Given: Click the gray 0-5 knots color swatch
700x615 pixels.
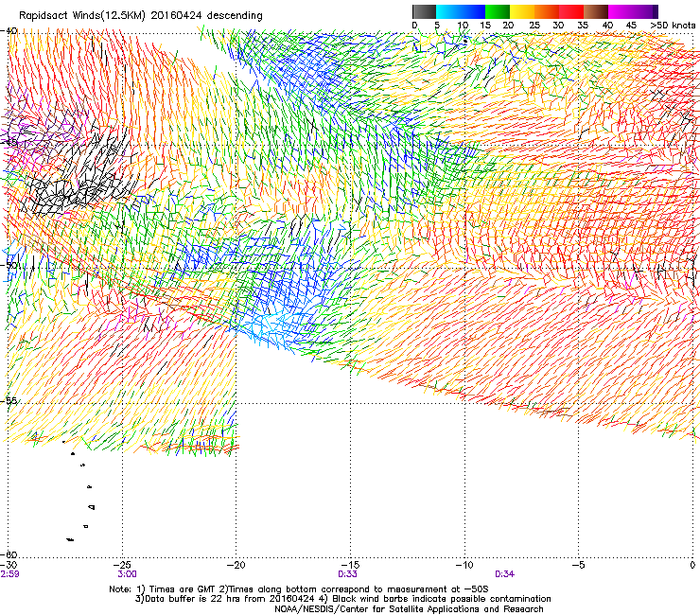Looking at the screenshot, I should (424, 11).
